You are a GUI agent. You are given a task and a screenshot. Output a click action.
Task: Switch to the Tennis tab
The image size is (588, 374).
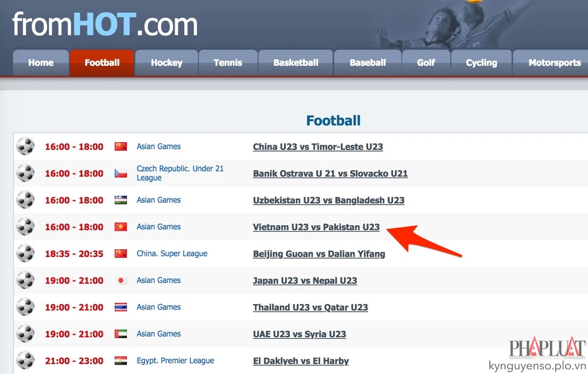[x=228, y=63]
